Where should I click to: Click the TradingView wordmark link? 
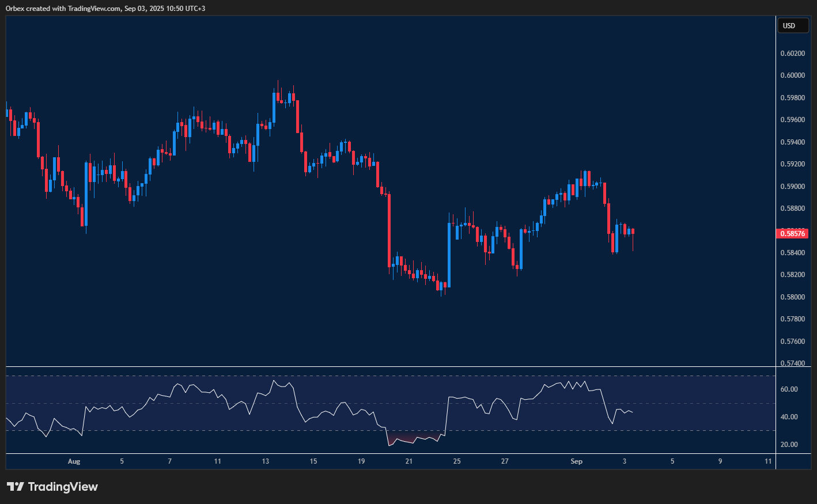(63, 487)
